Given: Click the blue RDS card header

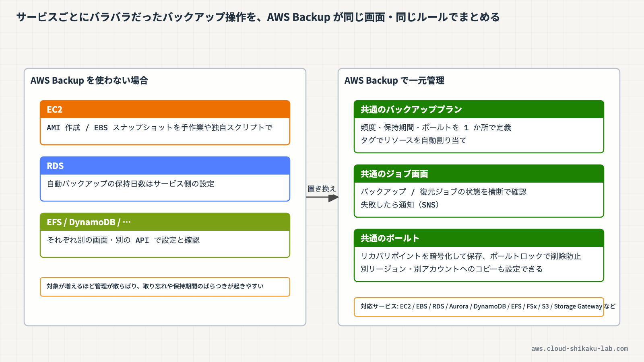Looking at the screenshot, I should pos(165,166).
